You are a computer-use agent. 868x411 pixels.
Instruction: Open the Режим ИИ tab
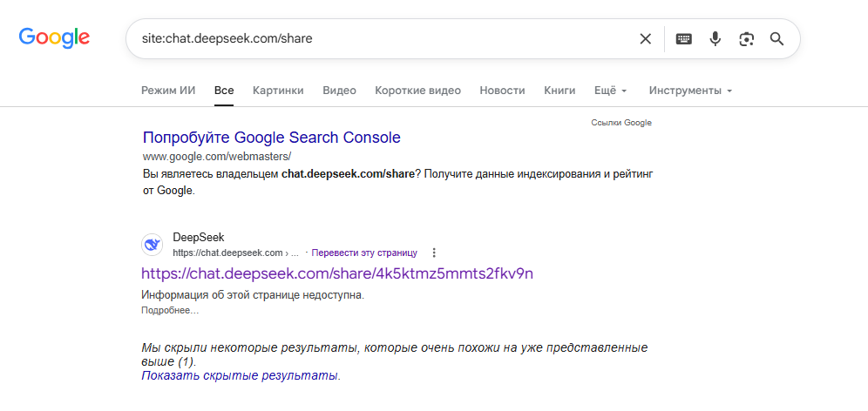coord(168,91)
